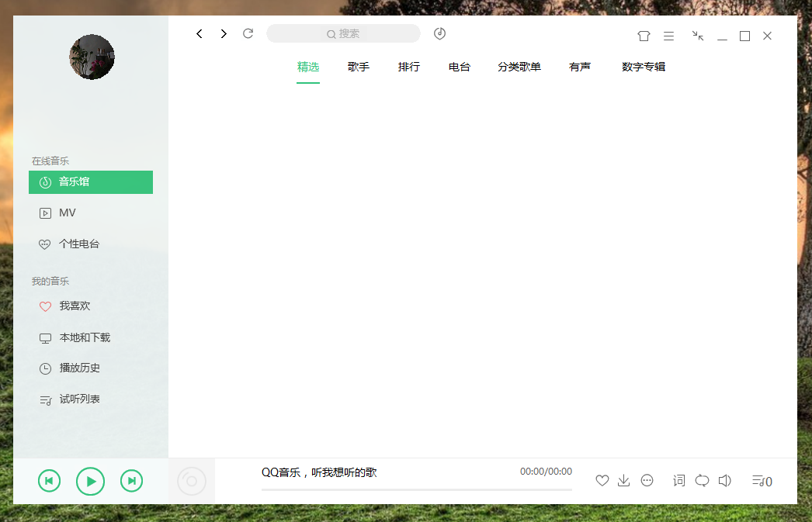Open the 分类歌单 tab
The height and width of the screenshot is (522, 812).
tap(519, 67)
